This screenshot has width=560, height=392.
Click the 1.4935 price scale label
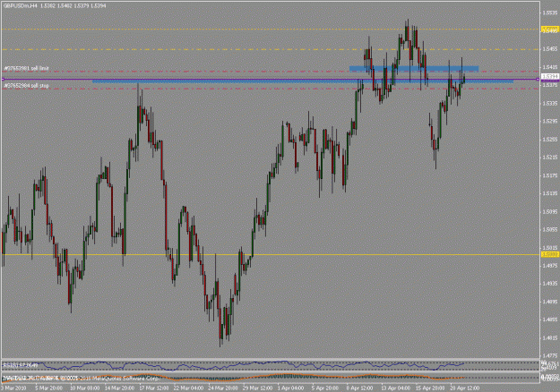click(550, 284)
